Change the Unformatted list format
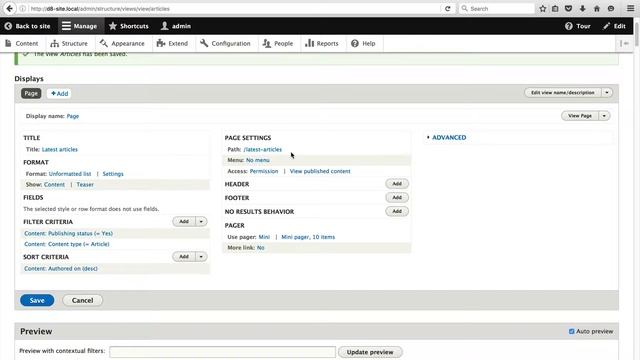 point(70,174)
